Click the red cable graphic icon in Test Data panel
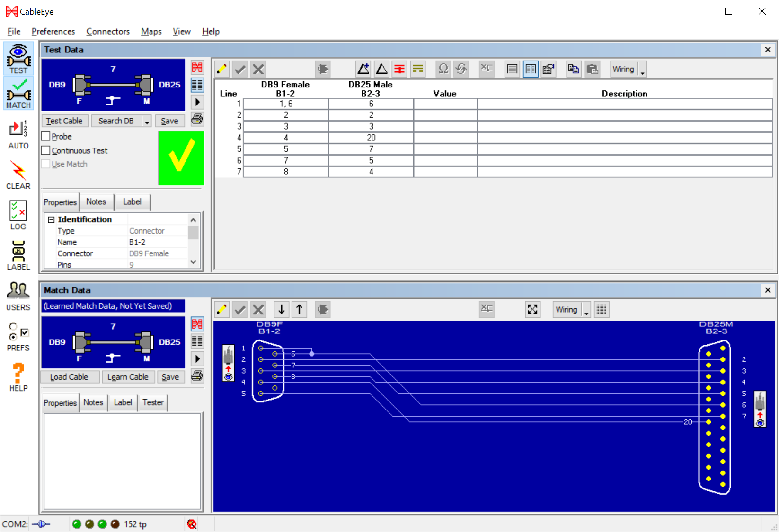The width and height of the screenshot is (779, 532). coord(197,67)
